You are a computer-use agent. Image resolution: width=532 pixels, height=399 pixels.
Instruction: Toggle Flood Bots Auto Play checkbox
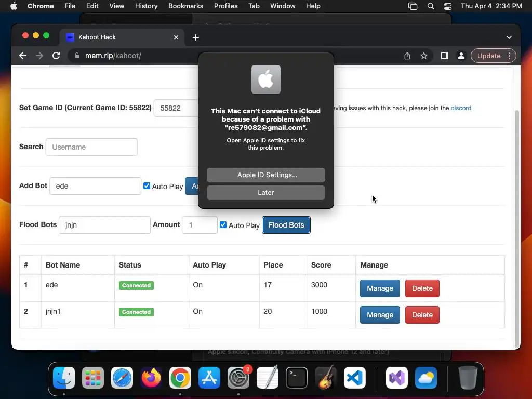[223, 224]
